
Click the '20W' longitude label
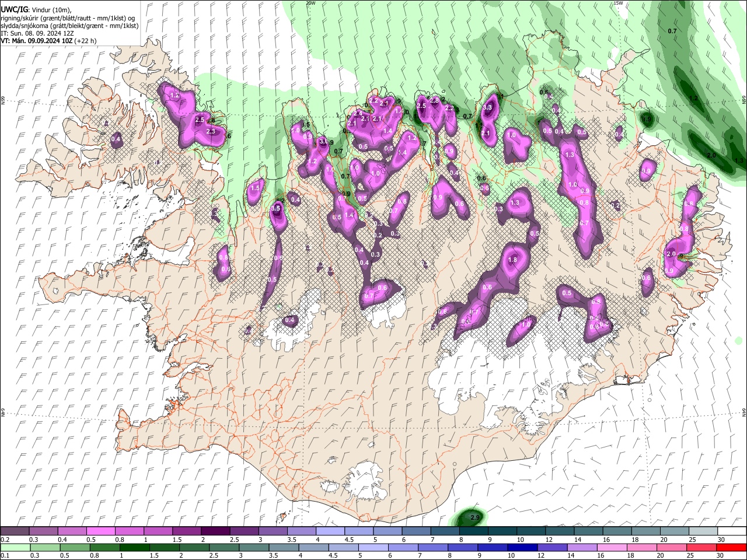point(310,3)
